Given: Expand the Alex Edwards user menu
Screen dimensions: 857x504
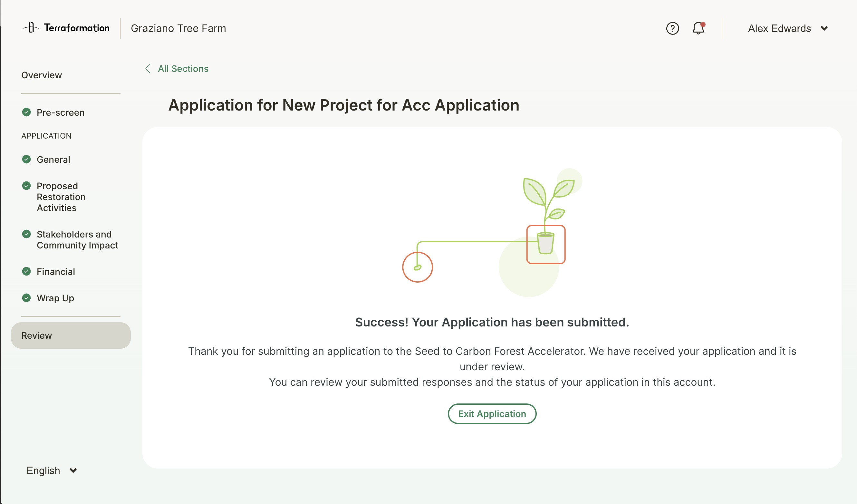Looking at the screenshot, I should click(779, 28).
